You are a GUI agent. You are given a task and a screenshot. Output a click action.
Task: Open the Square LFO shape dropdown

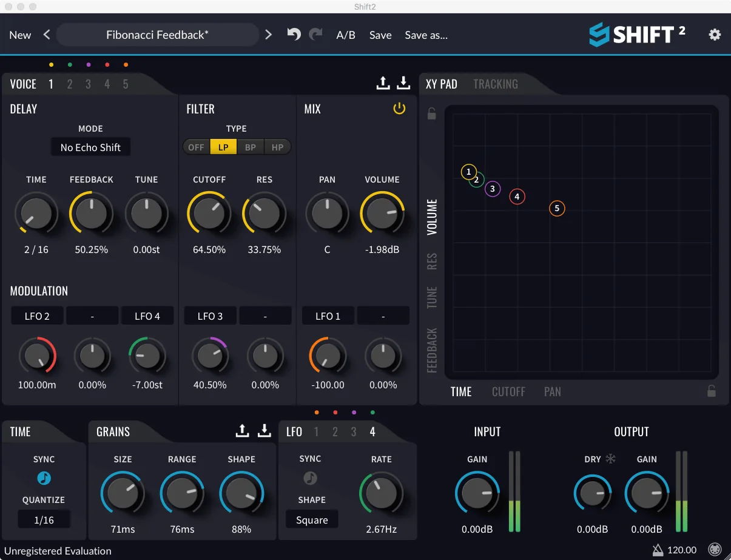[312, 520]
